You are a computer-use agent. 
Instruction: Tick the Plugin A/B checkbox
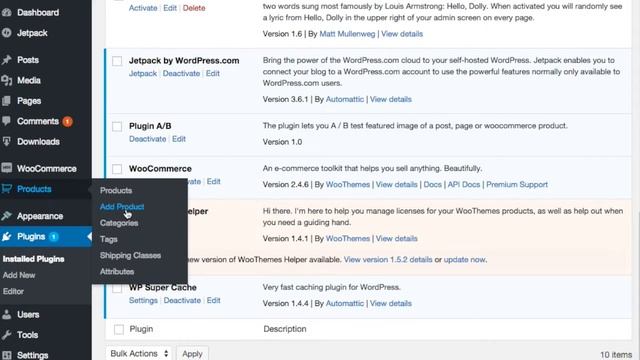117,127
